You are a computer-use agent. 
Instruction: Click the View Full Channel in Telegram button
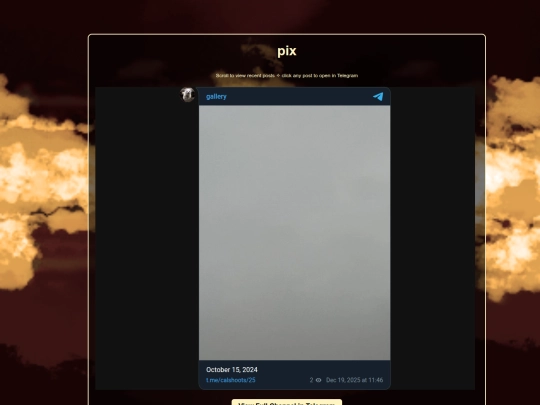[x=287, y=403]
